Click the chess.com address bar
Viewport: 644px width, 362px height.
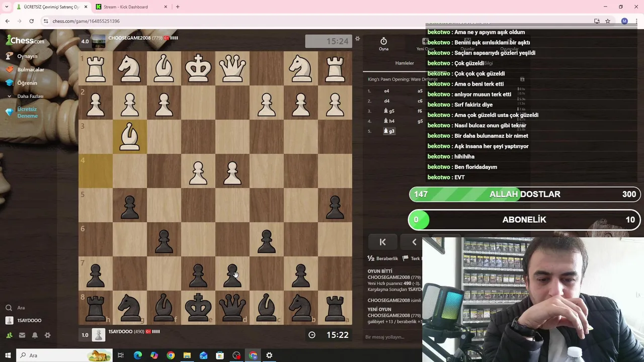click(322, 21)
